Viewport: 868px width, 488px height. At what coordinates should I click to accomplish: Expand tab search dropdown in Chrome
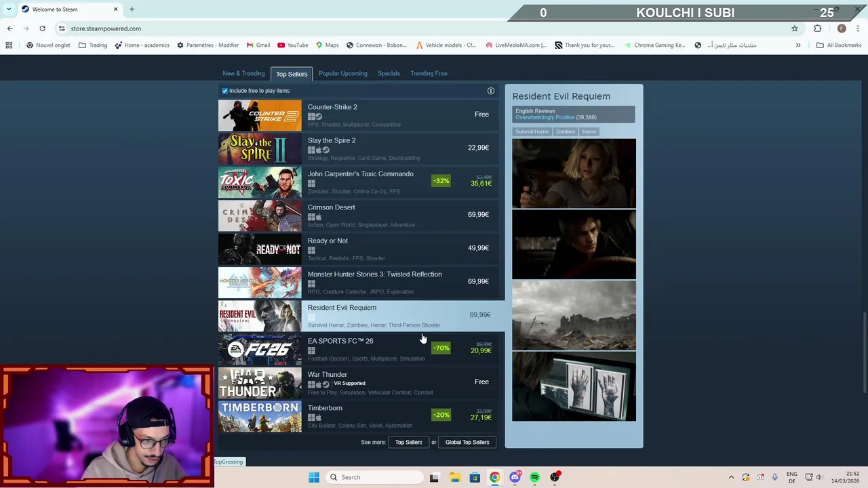click(x=9, y=9)
